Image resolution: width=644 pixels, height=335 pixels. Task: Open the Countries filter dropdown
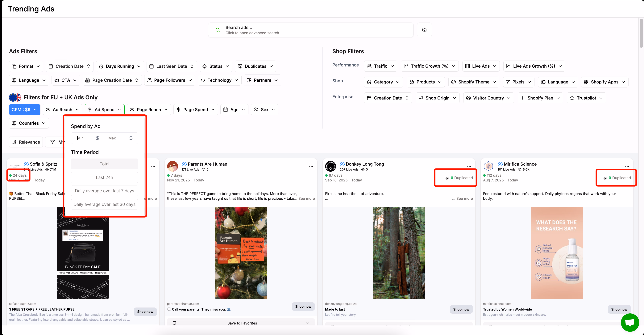[29, 123]
